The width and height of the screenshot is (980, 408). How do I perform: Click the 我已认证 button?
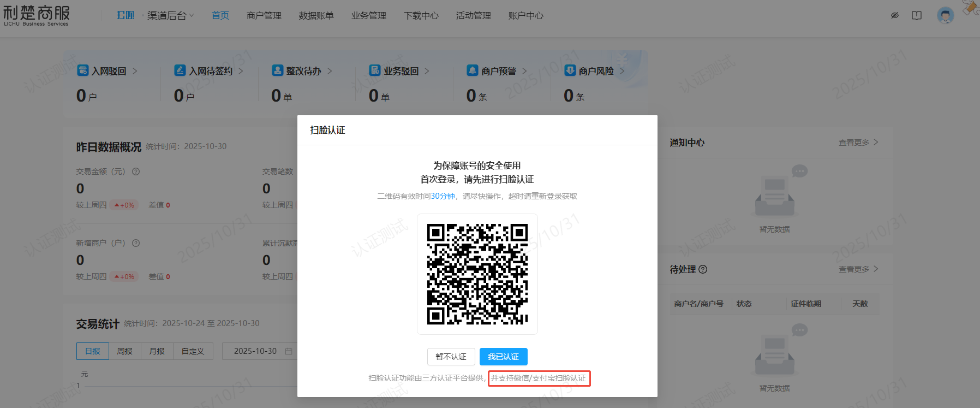[x=503, y=357]
